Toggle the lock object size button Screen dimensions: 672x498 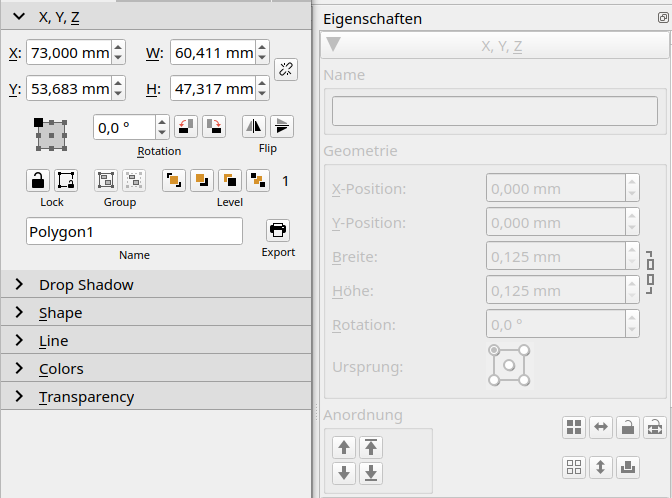pyautogui.click(x=66, y=181)
